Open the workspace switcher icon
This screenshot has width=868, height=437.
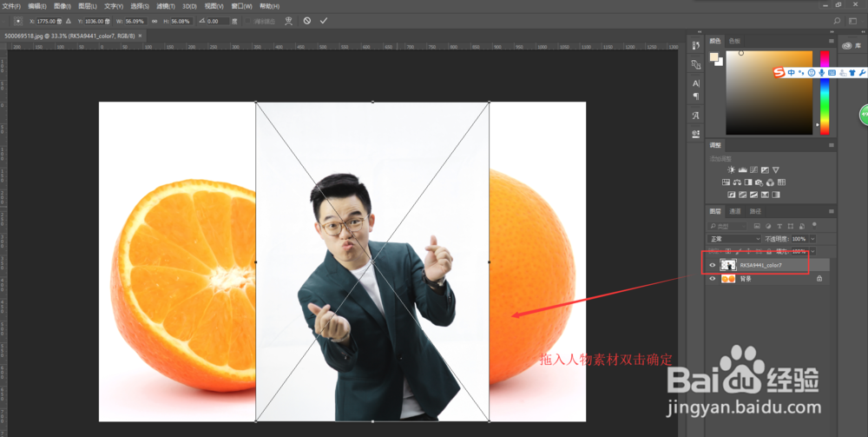point(852,21)
